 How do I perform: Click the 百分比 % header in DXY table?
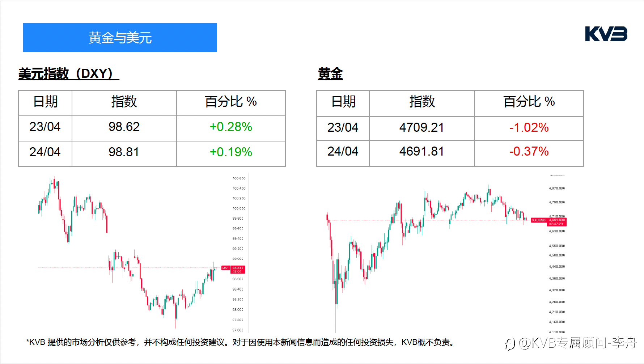tap(231, 102)
